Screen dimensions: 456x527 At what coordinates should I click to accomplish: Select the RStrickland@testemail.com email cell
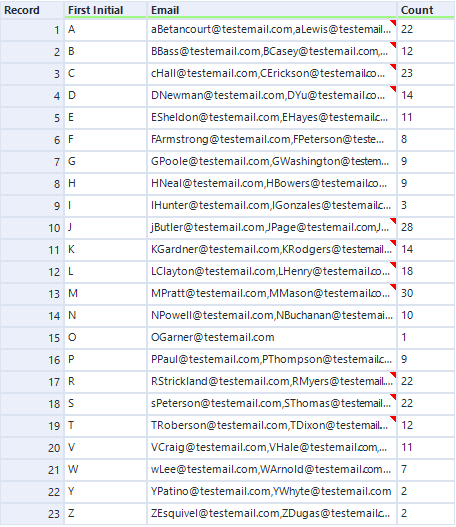point(272,382)
